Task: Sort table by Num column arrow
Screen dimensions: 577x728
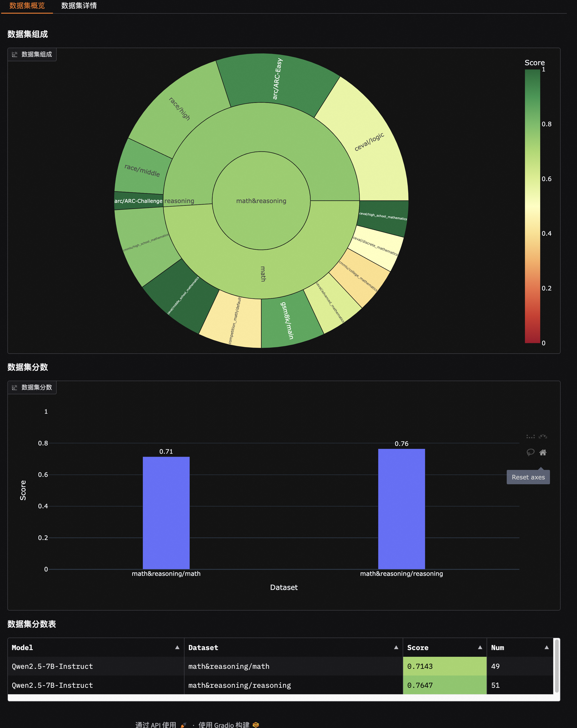Action: [546, 647]
